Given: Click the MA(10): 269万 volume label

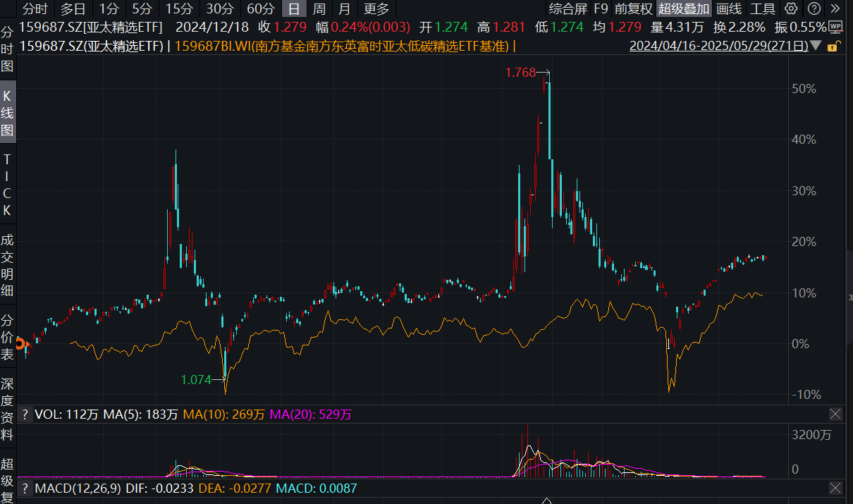Looking at the screenshot, I should click(x=224, y=414).
